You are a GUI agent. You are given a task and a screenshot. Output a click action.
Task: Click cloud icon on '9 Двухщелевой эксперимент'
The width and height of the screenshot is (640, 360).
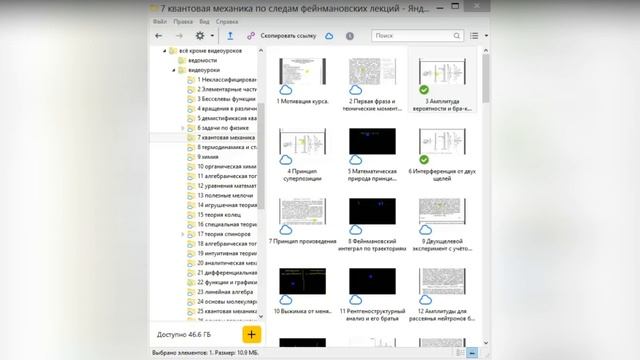[x=425, y=230]
